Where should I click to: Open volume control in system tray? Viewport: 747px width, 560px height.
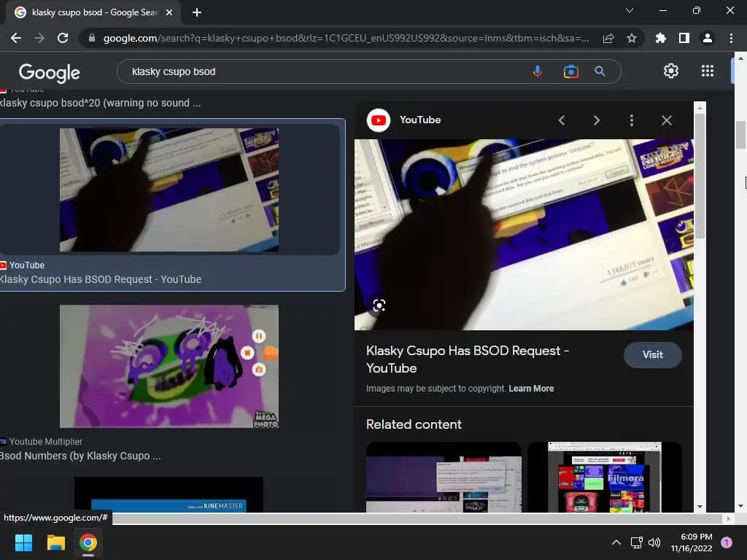pos(654,542)
